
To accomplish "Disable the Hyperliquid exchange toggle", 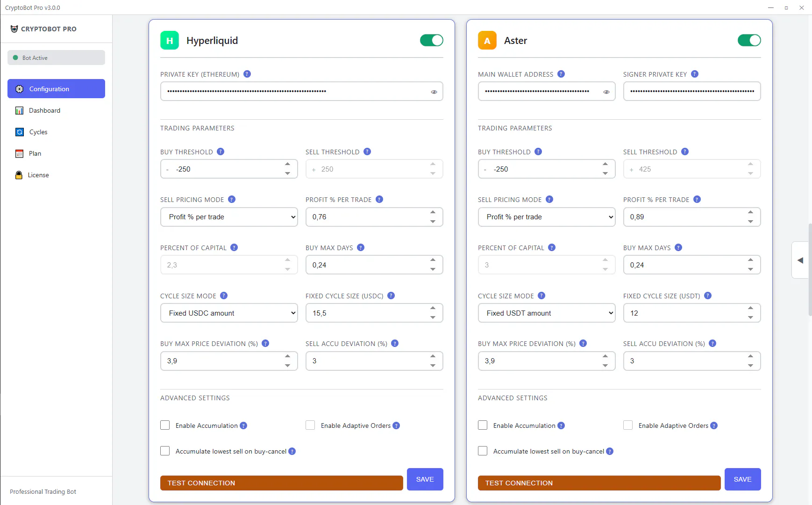I will click(x=432, y=40).
